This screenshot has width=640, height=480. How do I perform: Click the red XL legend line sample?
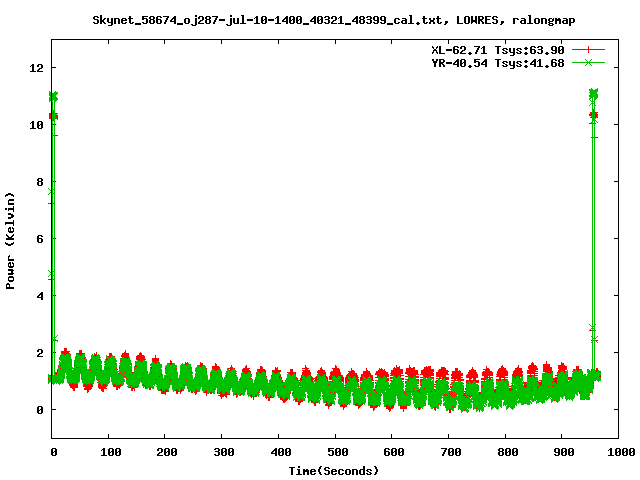pos(588,50)
